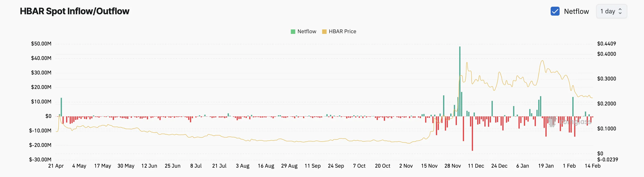The image size is (644, 177).
Task: Select the 7 Oct date on x-axis
Action: [359, 166]
